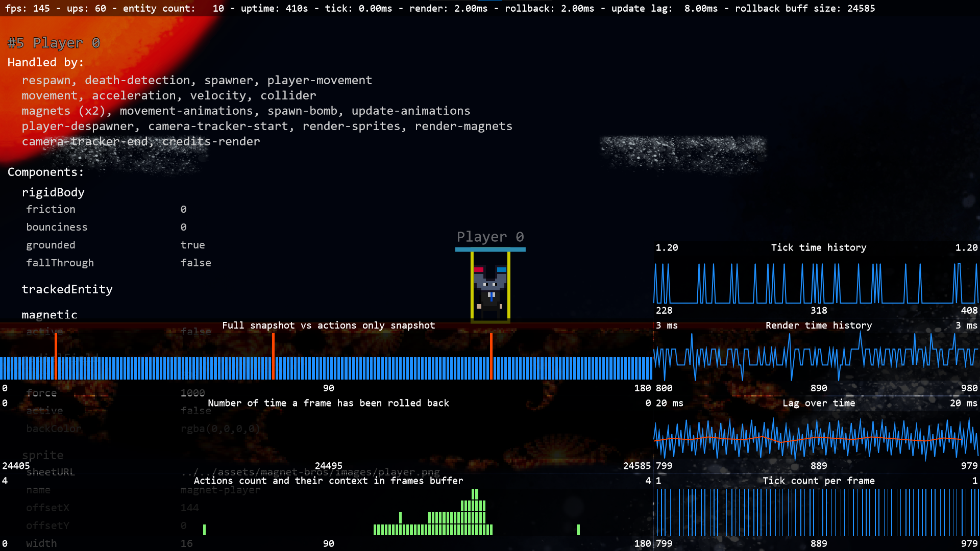
Task: Open the Components section
Action: [45, 172]
